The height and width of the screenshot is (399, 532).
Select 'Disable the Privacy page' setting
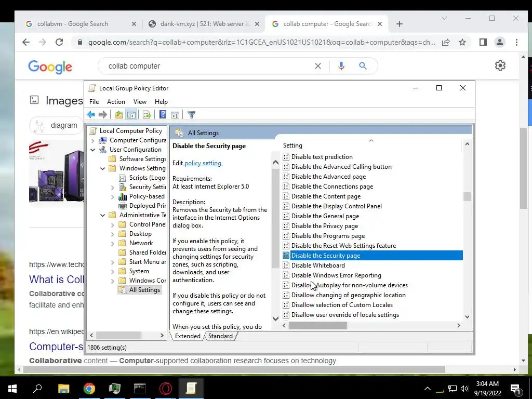[324, 226]
